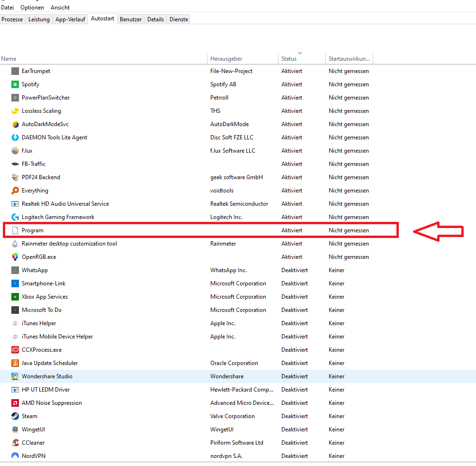The height and width of the screenshot is (466, 476).
Task: Click the Lossless Scaling duck icon
Action: click(x=15, y=111)
